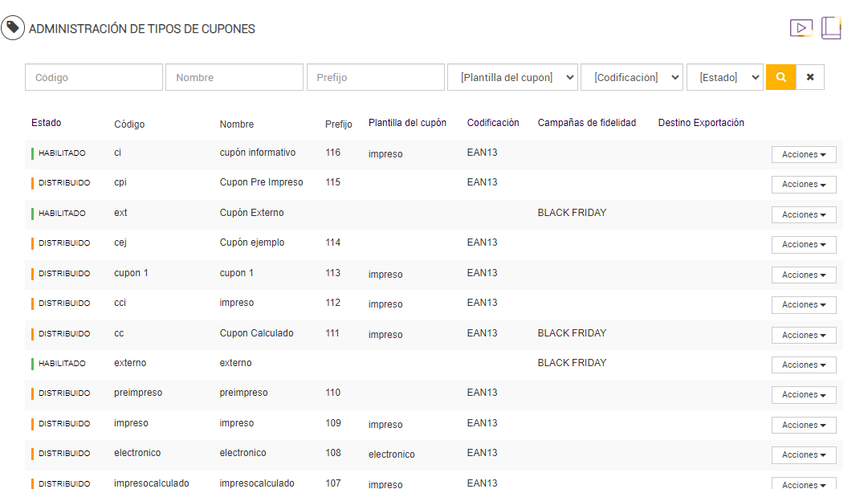This screenshot has width=868, height=489.
Task: Sort by Plantilla del cupón header
Action: [x=407, y=123]
